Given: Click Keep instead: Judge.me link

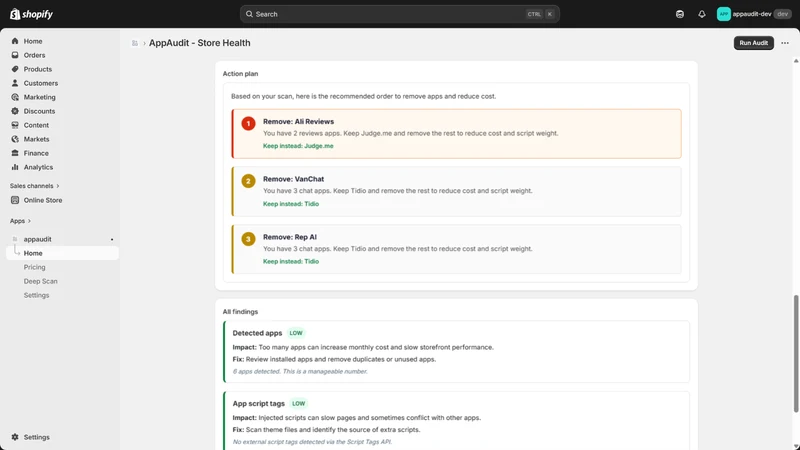Looking at the screenshot, I should point(298,146).
